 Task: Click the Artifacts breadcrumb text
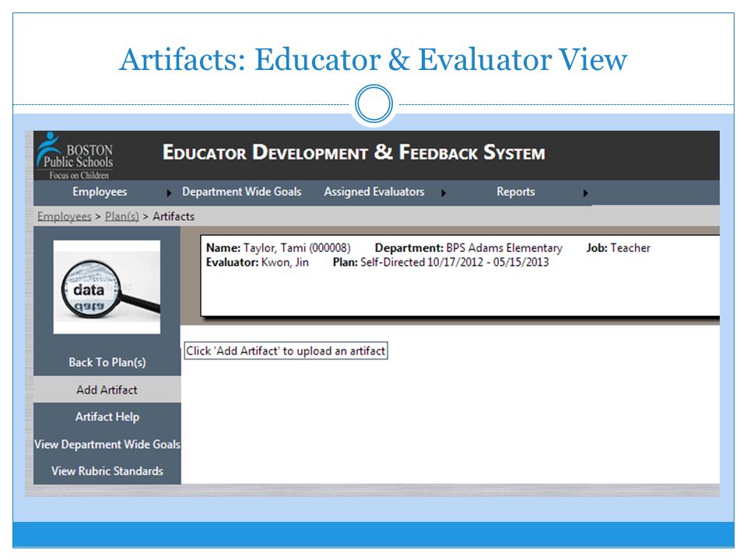pyautogui.click(x=174, y=217)
